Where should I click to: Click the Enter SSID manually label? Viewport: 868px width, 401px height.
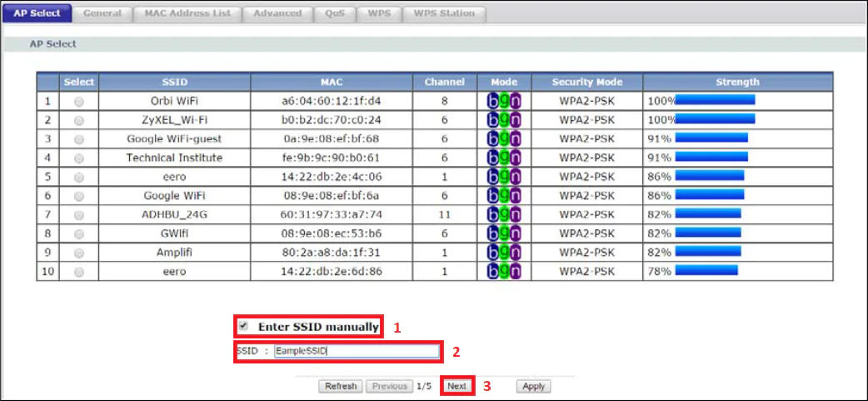tap(318, 327)
